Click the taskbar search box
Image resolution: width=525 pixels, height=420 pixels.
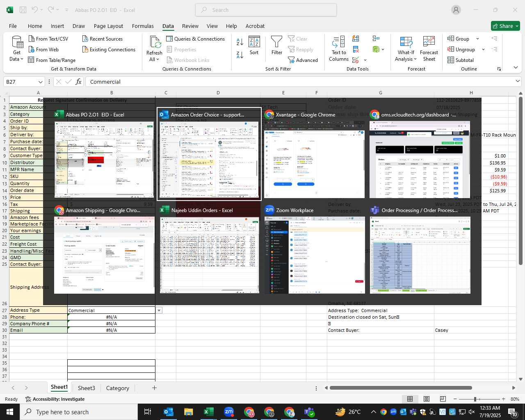coord(79,412)
